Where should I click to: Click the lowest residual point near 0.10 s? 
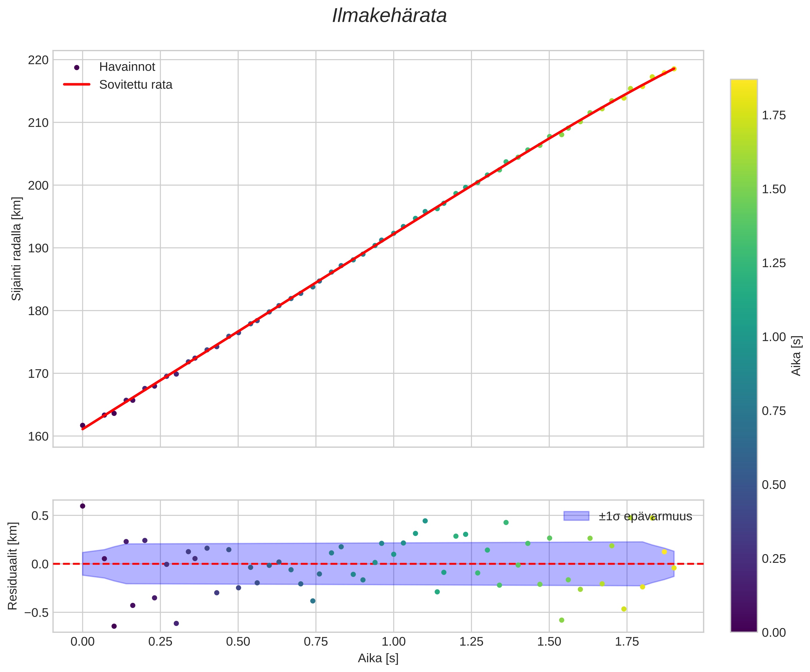pyautogui.click(x=114, y=626)
